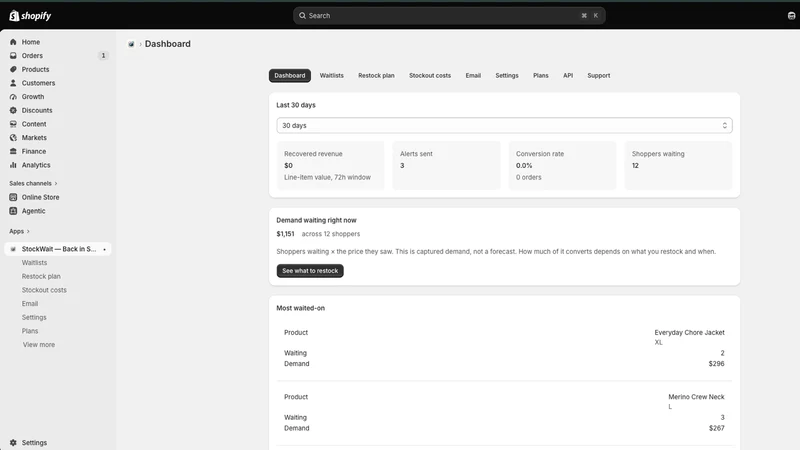Viewport: 800px width, 450px height.
Task: Open the Home icon in sidebar
Action: tap(13, 42)
